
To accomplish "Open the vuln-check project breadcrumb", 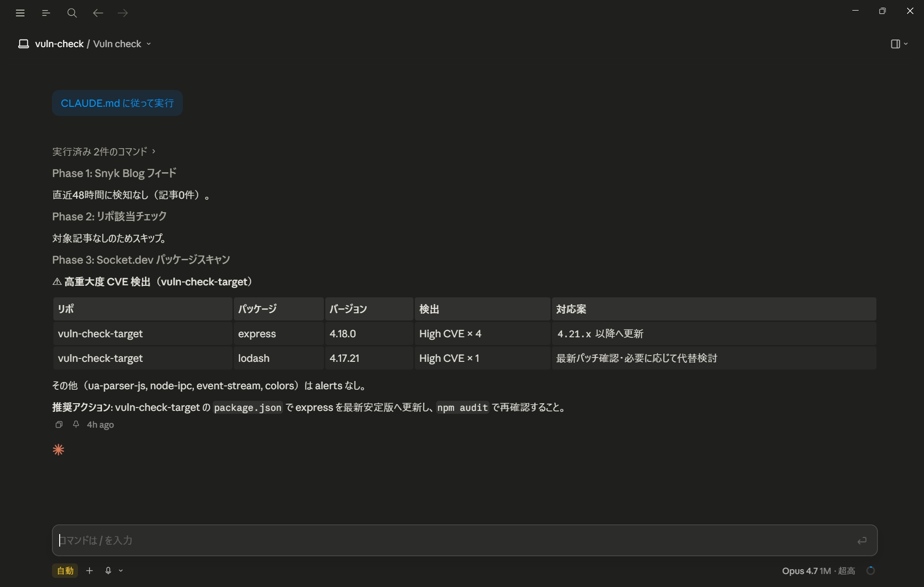I will (x=59, y=44).
